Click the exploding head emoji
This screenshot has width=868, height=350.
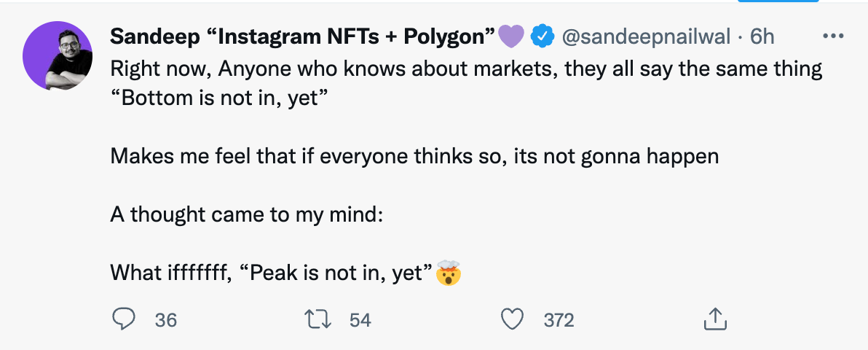click(x=449, y=274)
